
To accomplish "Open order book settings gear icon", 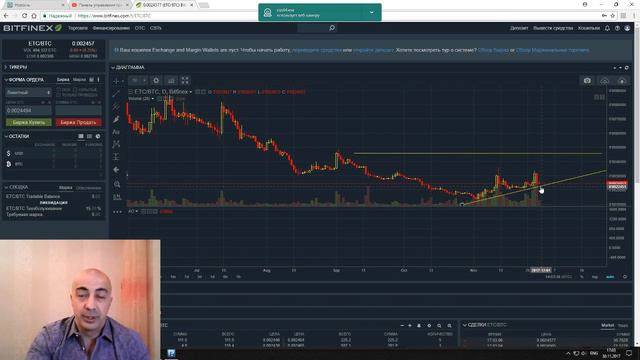I will pos(429,326).
